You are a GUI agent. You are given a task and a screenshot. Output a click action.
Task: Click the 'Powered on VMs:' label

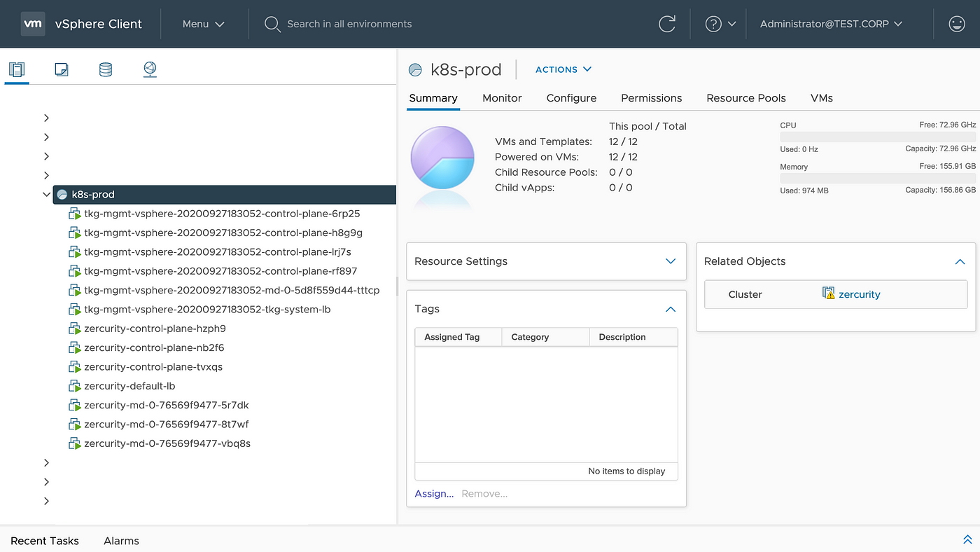pos(537,157)
